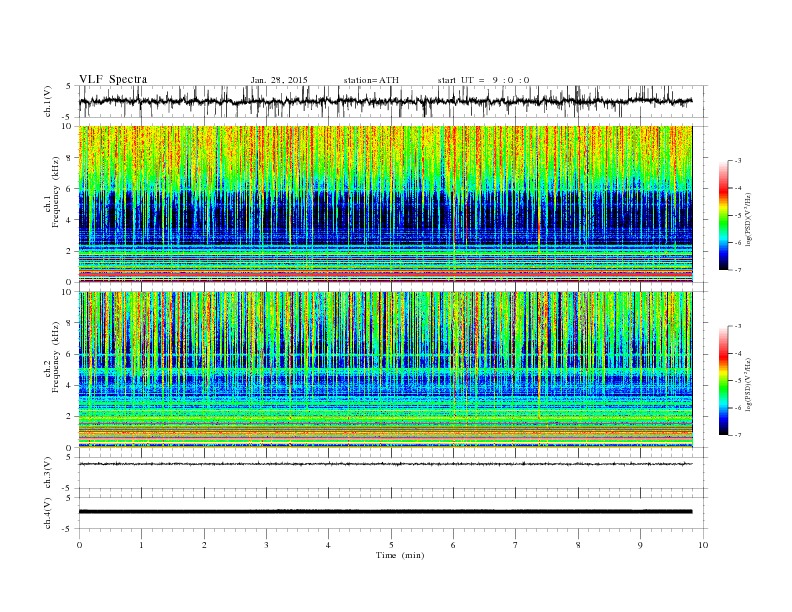Click the "ch.3(V)" axis label
The height and width of the screenshot is (612, 792).
pyautogui.click(x=48, y=473)
